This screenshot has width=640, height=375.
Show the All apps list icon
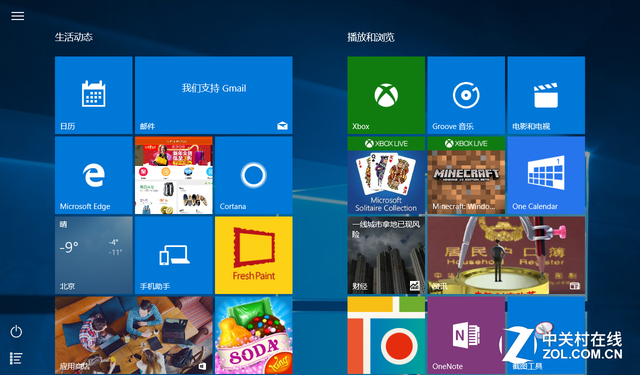pyautogui.click(x=16, y=358)
